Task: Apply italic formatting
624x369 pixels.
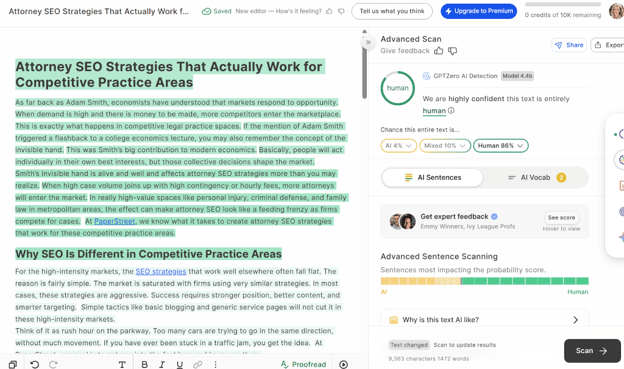Action: 162,364
